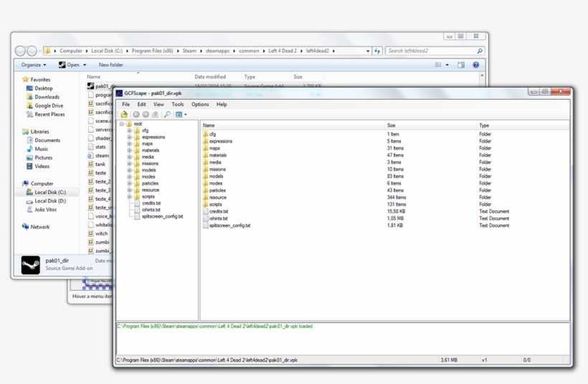Open the Help menu in GCFScape

point(222,104)
